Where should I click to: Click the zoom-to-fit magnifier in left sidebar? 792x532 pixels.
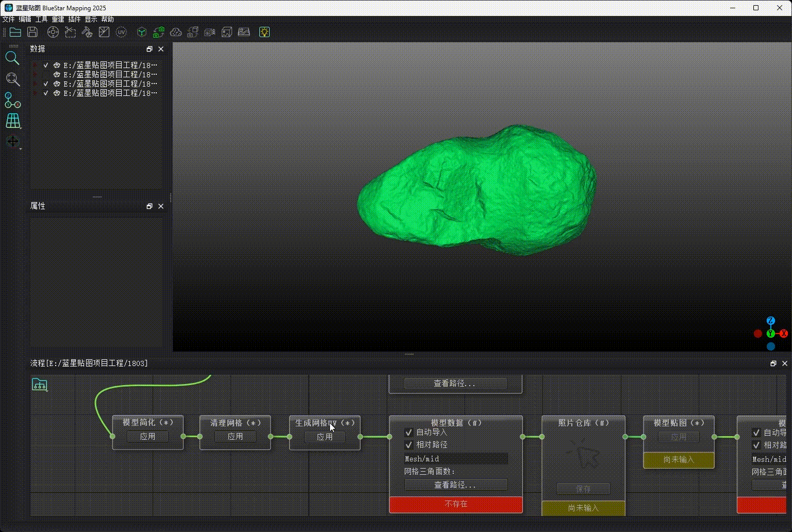[12, 79]
